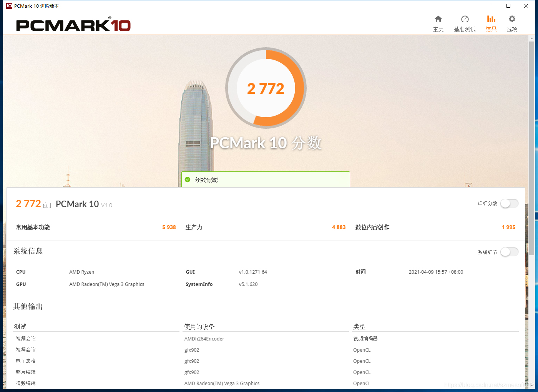
Task: Select the 常用基本功能 label
Action: pyautogui.click(x=33, y=227)
